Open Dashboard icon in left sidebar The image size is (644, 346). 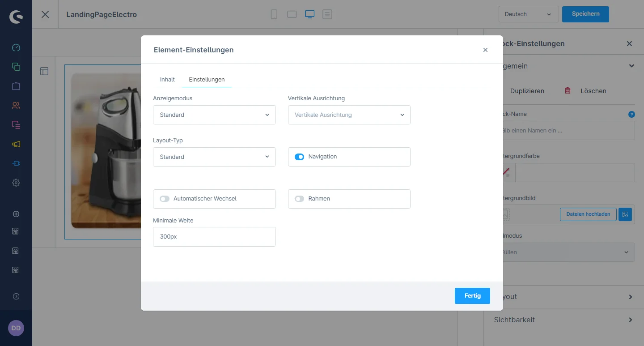(x=16, y=48)
